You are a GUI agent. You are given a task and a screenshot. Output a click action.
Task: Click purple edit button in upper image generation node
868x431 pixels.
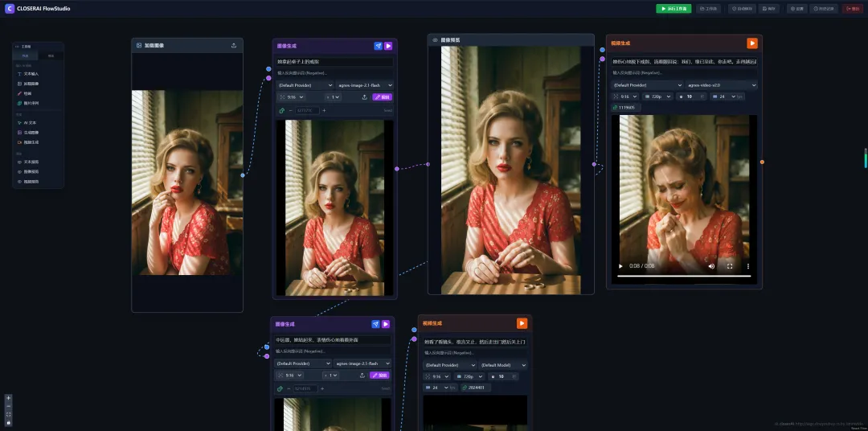pyautogui.click(x=383, y=97)
